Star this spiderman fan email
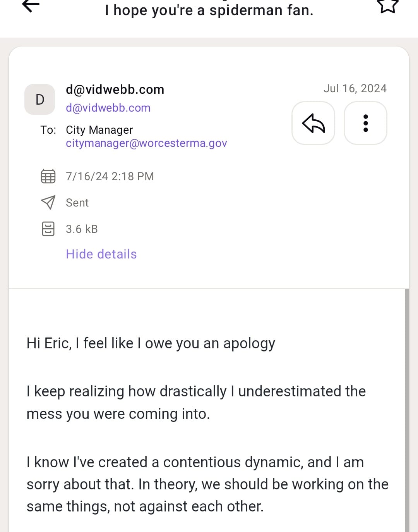Screen dimensions: 418x532 (x=387, y=5)
